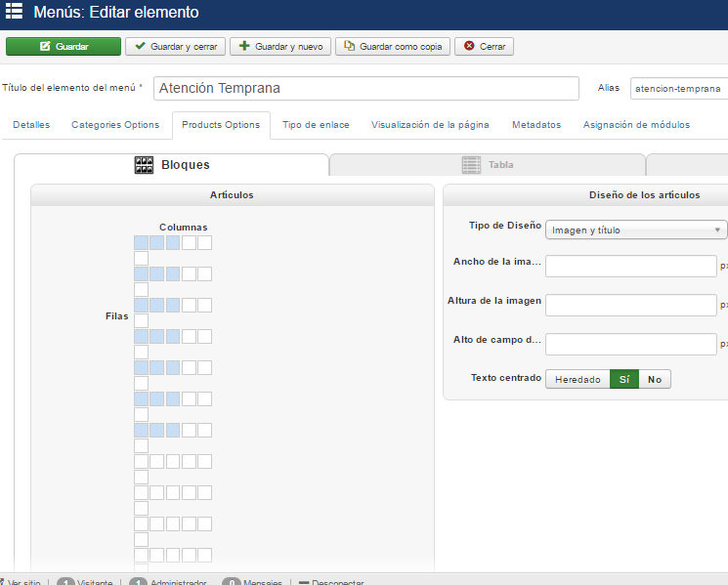Click the Guardar como copia copy icon
The width and height of the screenshot is (728, 585).
349,46
